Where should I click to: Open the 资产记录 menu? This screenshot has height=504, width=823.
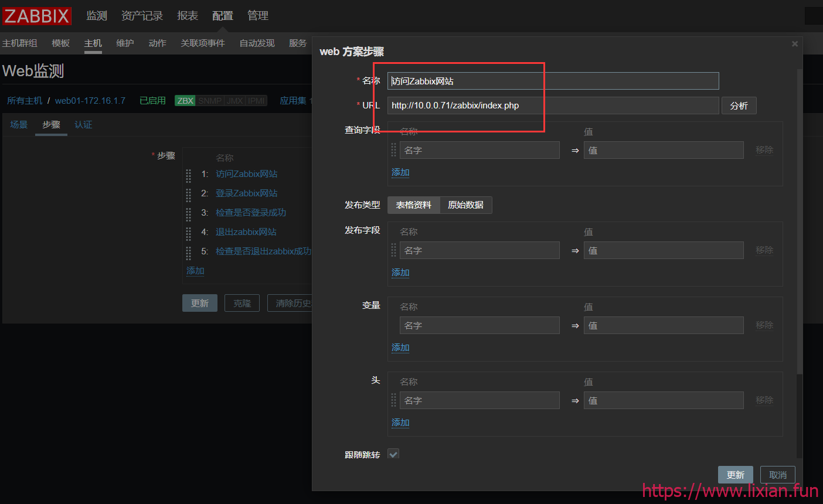[142, 16]
